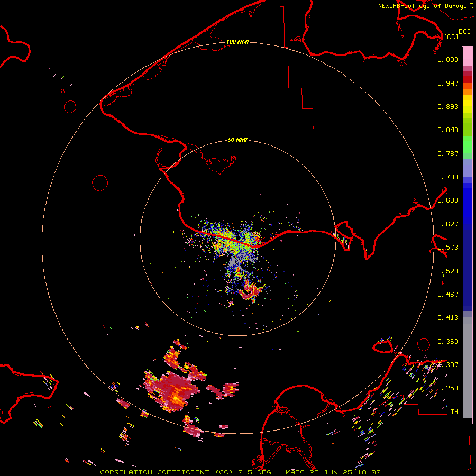Click the pink top segment of color bar

467,57
